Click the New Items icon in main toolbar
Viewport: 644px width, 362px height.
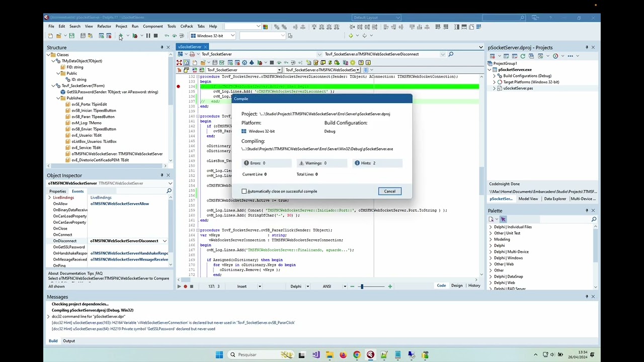point(50,36)
